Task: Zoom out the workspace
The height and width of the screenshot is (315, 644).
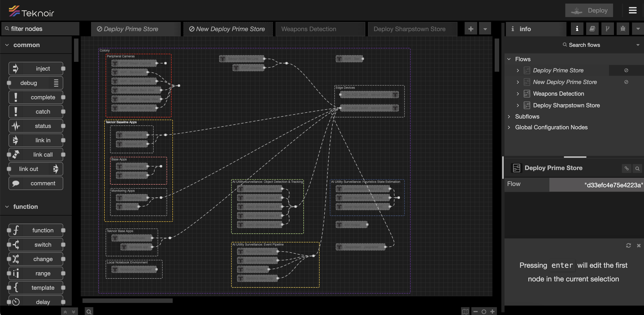Action: (476, 311)
